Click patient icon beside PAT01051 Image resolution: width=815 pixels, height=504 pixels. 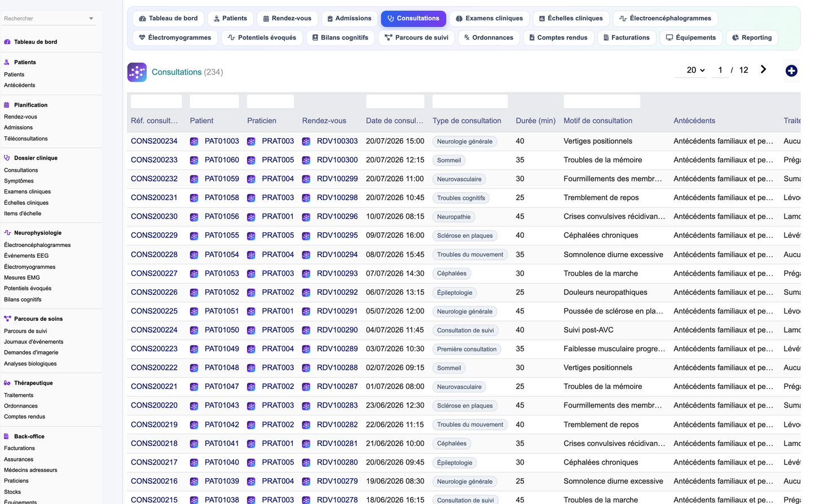194,311
